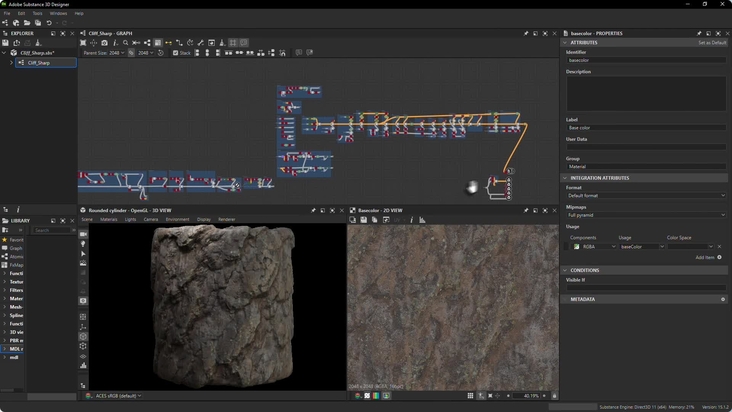Viewport: 732px width, 412px height.
Task: Click the save image icon in 2D view
Action: 363,220
